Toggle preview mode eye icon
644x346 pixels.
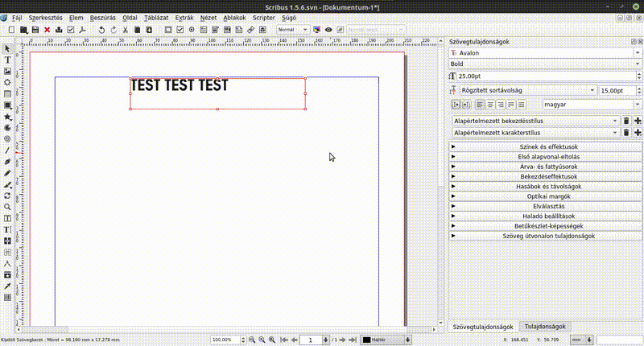pyautogui.click(x=329, y=30)
